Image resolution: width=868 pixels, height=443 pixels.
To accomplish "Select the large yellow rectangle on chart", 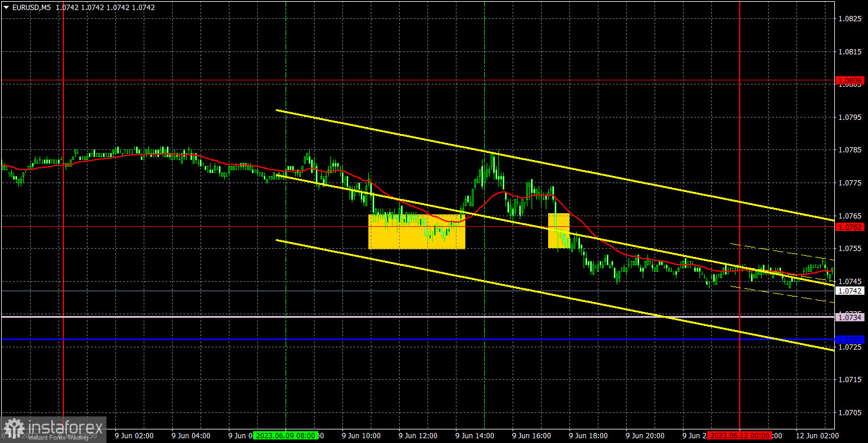I will tap(417, 231).
